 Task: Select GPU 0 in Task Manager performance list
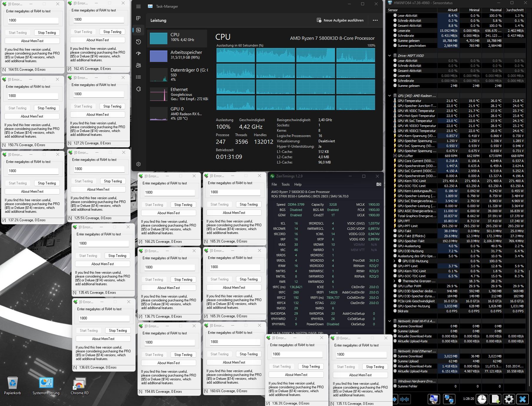[177, 113]
